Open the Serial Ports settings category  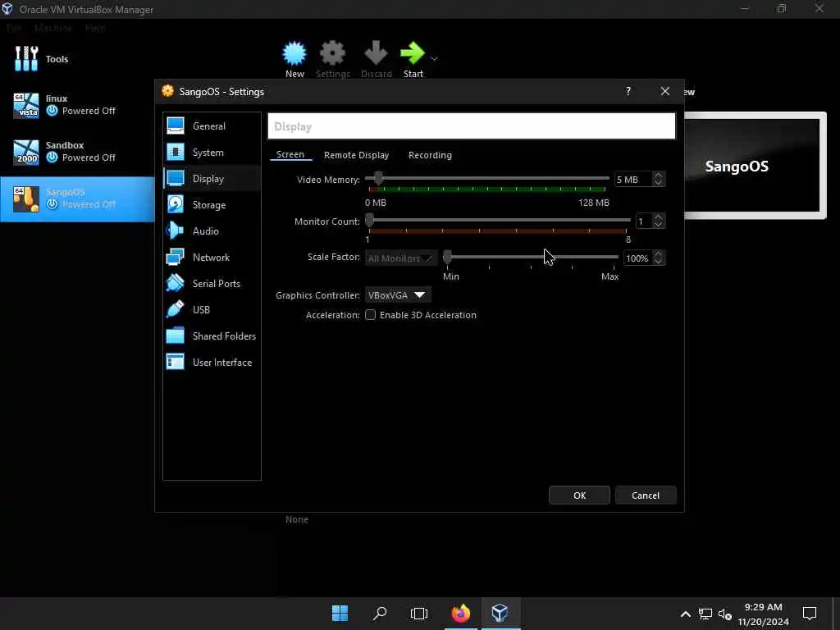[x=212, y=283]
